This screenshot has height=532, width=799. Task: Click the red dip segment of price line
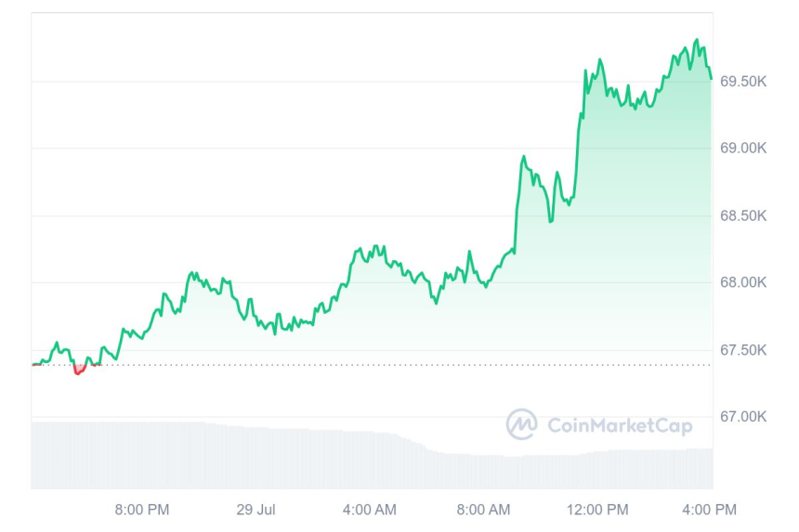[78, 371]
